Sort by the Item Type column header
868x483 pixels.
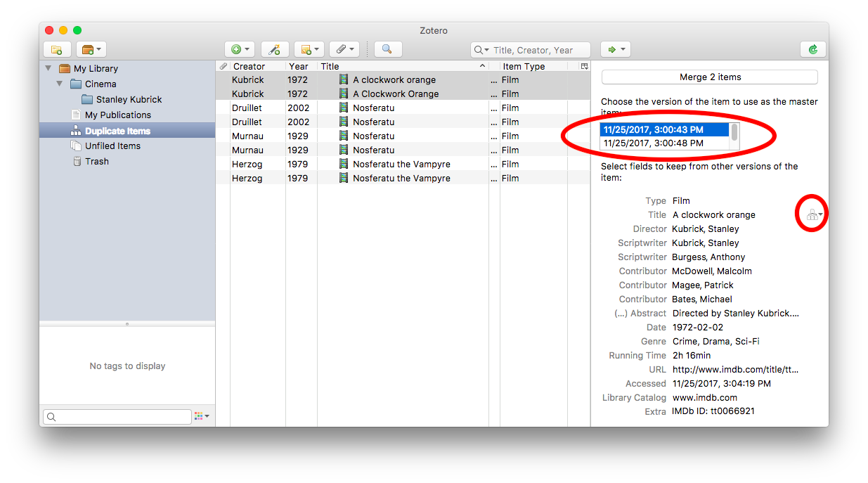533,66
